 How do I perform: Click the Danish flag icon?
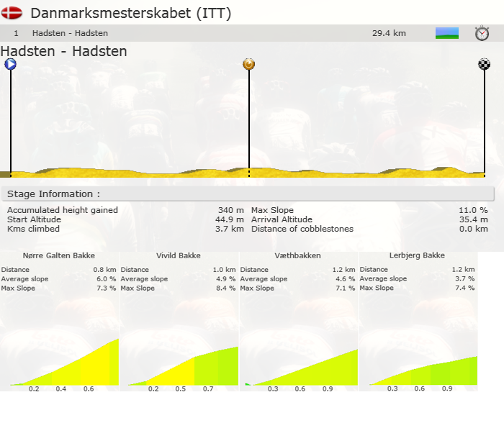(12, 13)
